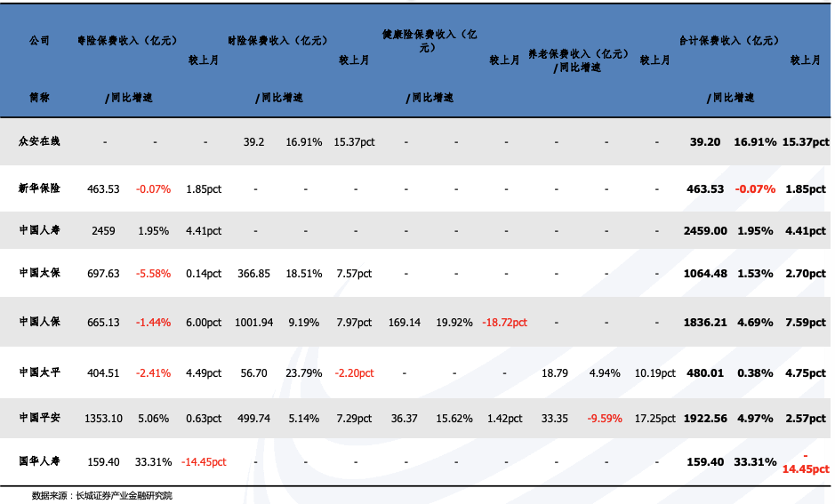Click 中国太平 life premium 404.51
The height and width of the screenshot is (504, 835).
tap(103, 373)
